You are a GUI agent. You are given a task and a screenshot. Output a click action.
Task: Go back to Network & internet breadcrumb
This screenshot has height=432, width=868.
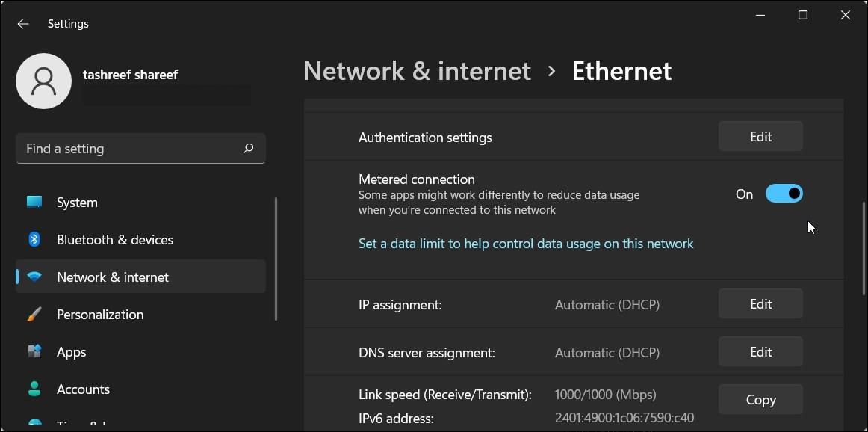pos(417,71)
